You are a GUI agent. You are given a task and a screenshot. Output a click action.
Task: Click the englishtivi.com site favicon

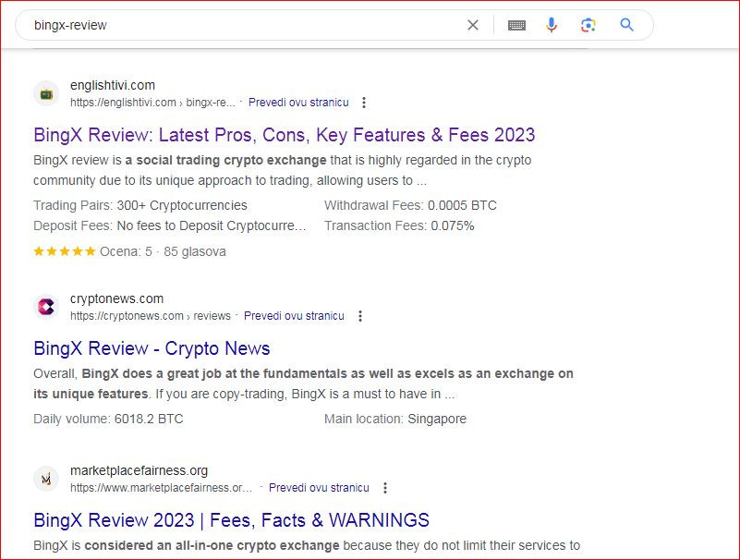tap(46, 94)
